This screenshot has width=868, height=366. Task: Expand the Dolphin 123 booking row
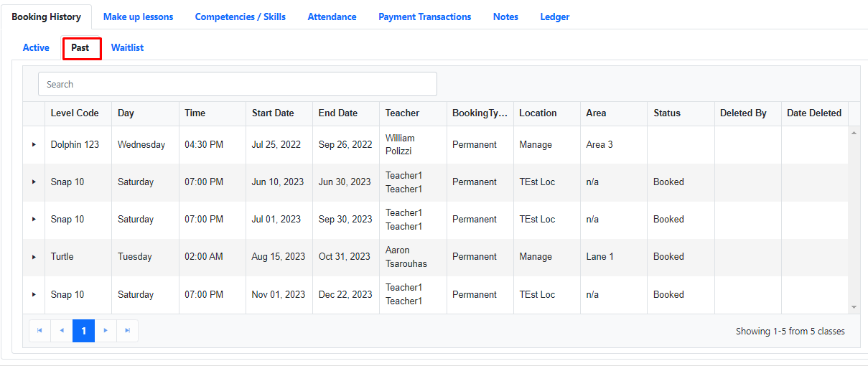coord(34,145)
